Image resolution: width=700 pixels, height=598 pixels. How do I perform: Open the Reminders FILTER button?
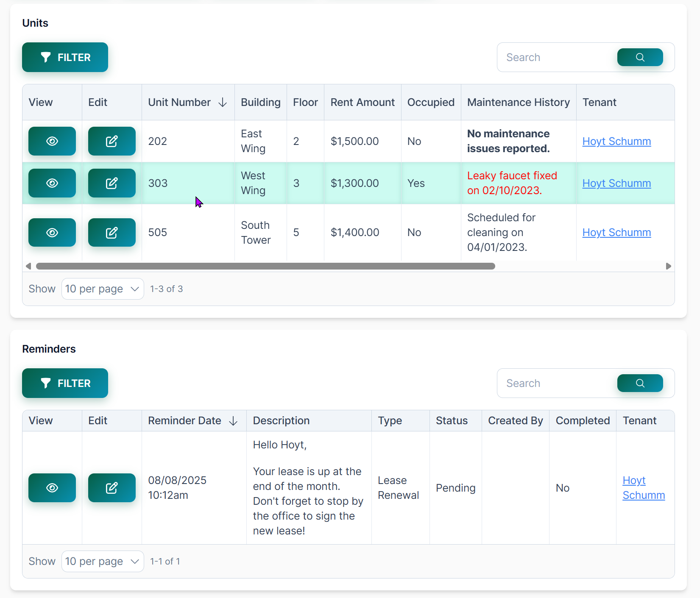coord(65,383)
